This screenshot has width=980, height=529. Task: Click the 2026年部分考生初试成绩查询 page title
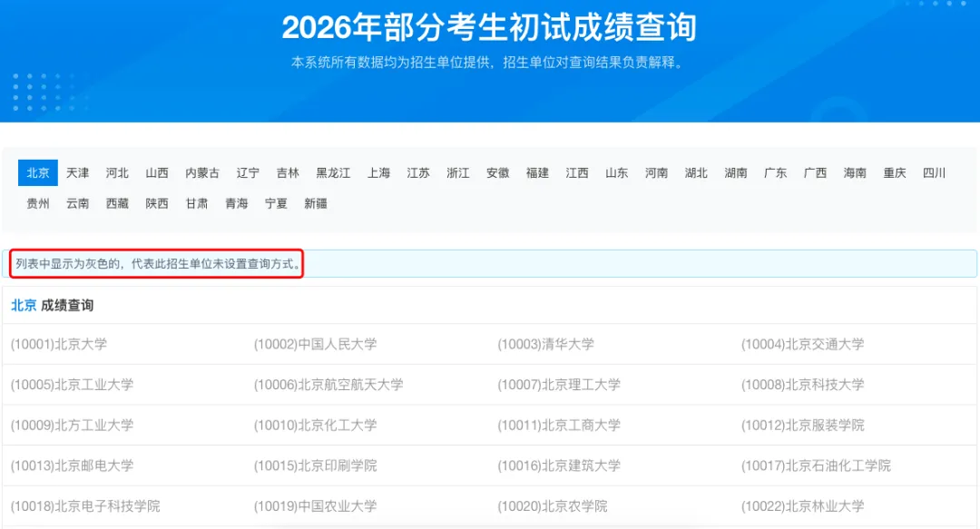(x=489, y=27)
